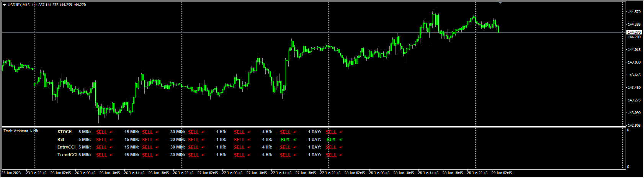Image resolution: width=644 pixels, height=178 pixels.
Task: Open the USDJPY,M15 chart dropdown triangle
Action: click(x=4, y=5)
